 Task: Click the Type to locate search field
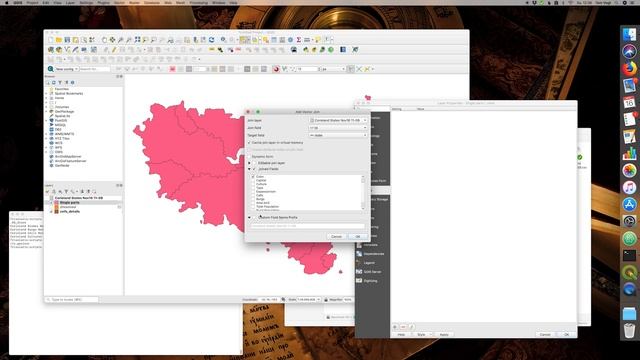[72, 300]
